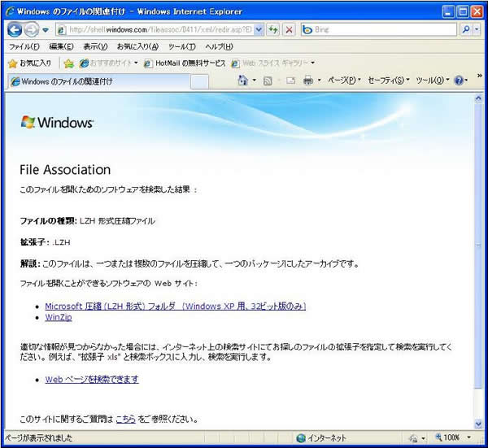Viewport: 488px width, 448px height.
Task: Open the WinZip link
Action: pyautogui.click(x=59, y=317)
